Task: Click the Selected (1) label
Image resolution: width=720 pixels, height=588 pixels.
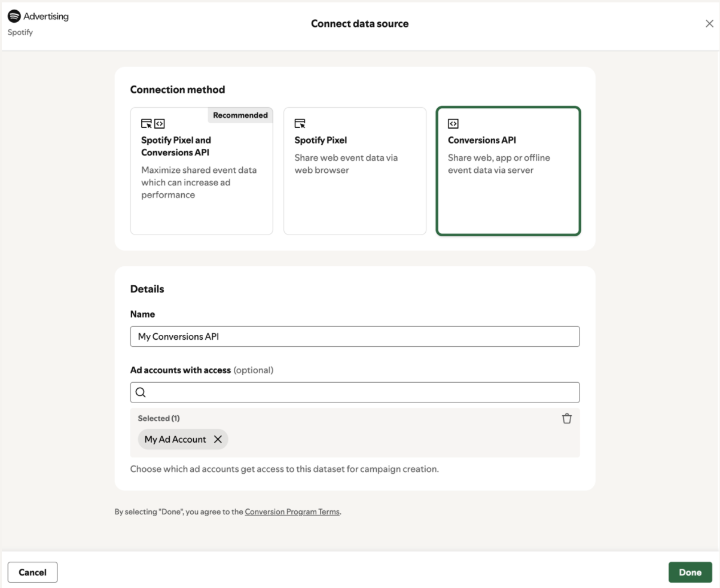Action: (x=158, y=418)
